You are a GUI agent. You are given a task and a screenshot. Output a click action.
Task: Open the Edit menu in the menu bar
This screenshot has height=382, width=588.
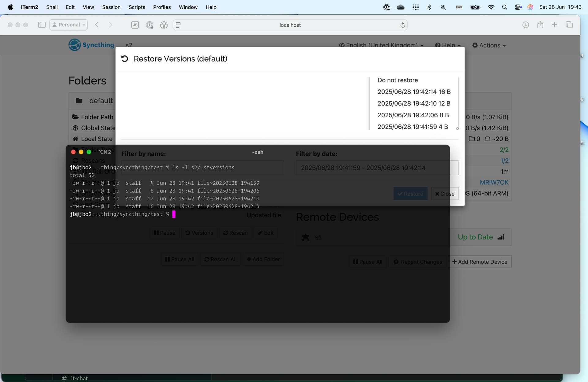(70, 7)
